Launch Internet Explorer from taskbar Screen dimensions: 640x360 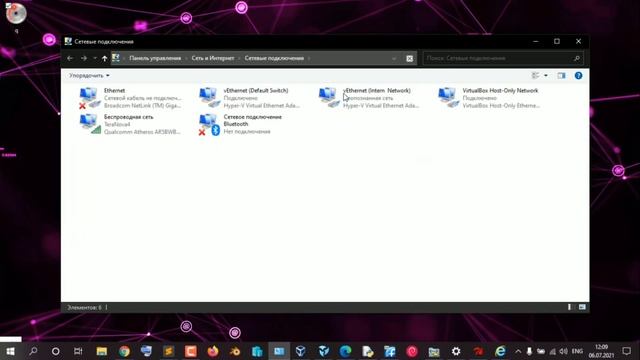tap(500, 351)
